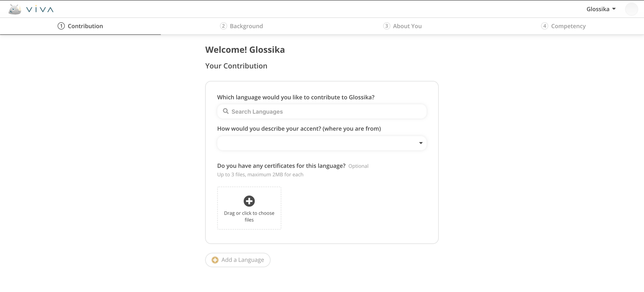Click the Viva rhino mascot logo
Image resolution: width=644 pixels, height=292 pixels.
pyautogui.click(x=15, y=9)
